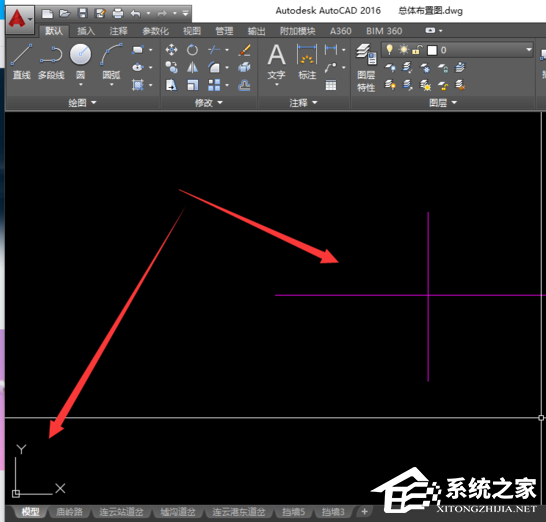Click the Explode tool icon

pos(245,67)
